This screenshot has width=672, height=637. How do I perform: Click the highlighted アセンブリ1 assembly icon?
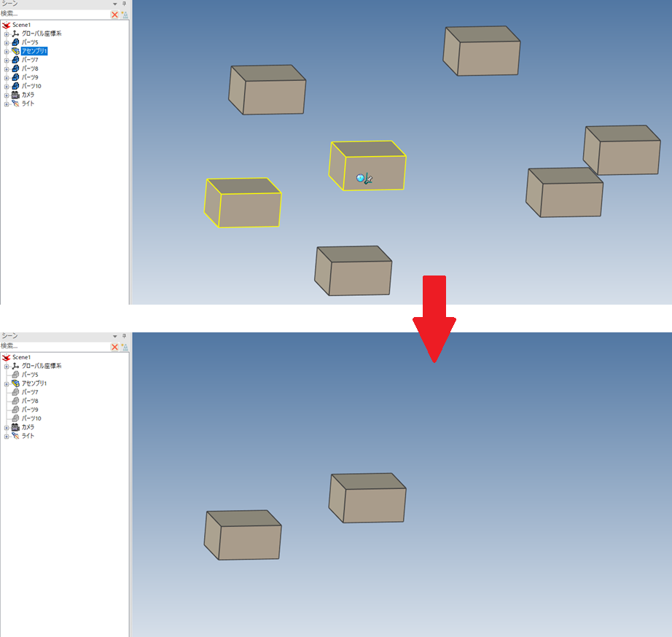pos(15,51)
